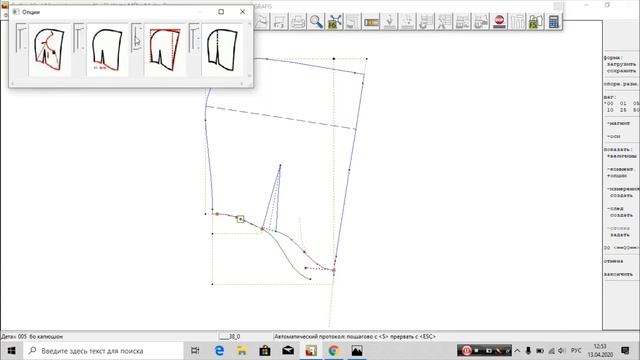Open the notification center icon
Screen dimensions: 640x360
[x=625, y=351]
